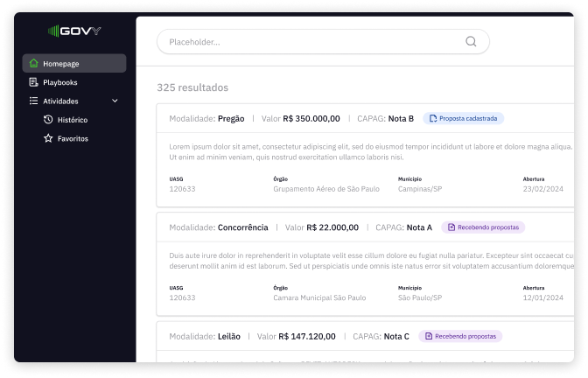Screen dimensions: 588x378
Task: Click the Homepage house icon
Action: tap(34, 63)
